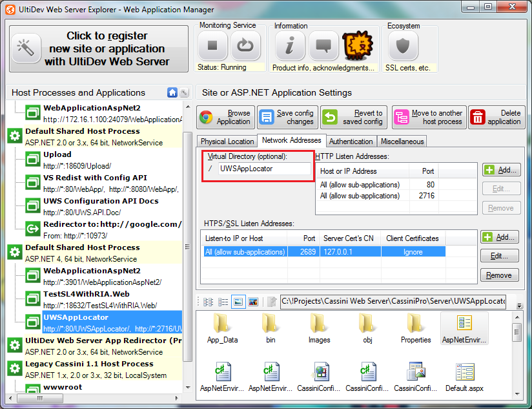
Task: Open the speech bubble feedback icon
Action: click(x=323, y=45)
